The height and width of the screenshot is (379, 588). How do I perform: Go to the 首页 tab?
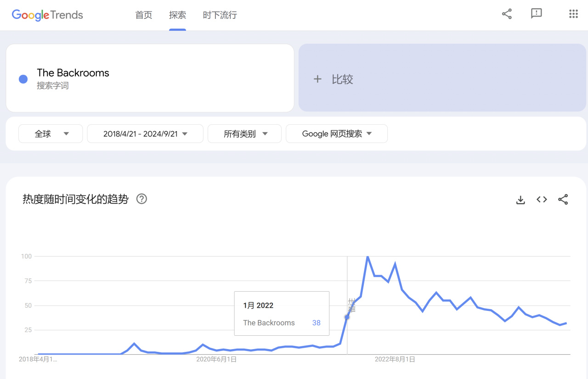tap(144, 15)
